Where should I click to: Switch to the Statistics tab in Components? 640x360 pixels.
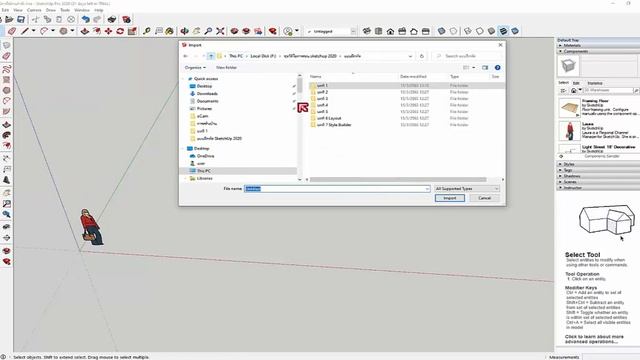595,83
